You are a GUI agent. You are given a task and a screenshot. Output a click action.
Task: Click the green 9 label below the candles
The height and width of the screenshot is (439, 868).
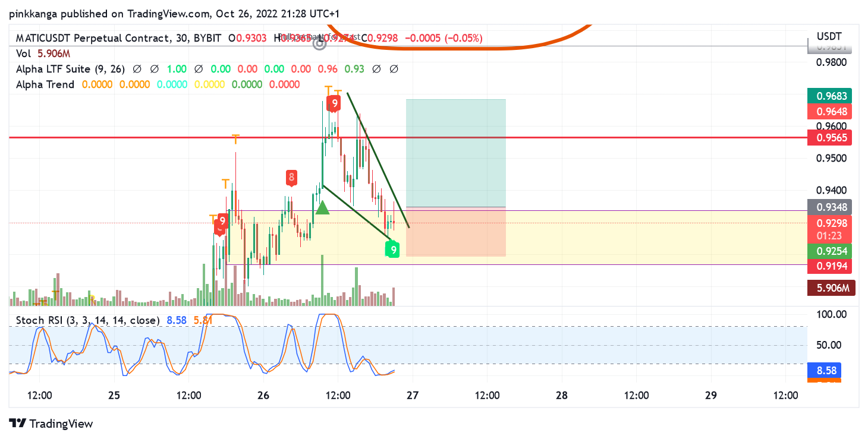393,250
